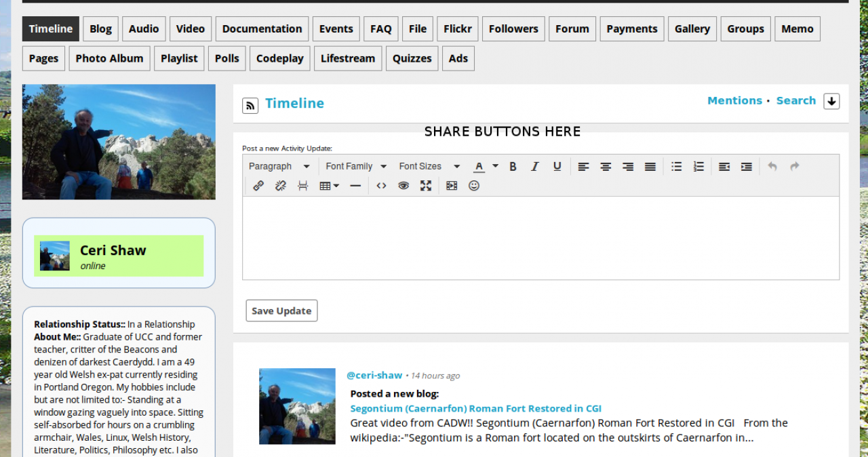Switch to the Photo Album tab
This screenshot has height=457, width=868.
tap(109, 58)
